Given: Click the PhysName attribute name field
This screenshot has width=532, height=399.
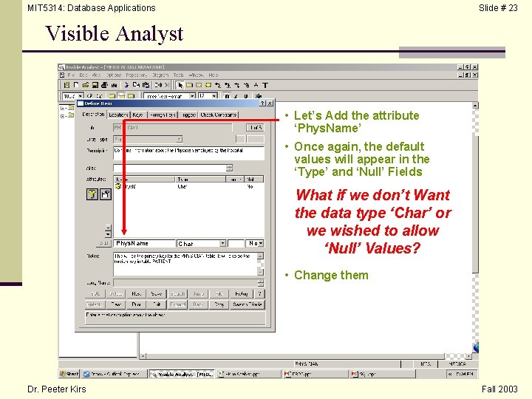Looking at the screenshot, I should point(144,243).
